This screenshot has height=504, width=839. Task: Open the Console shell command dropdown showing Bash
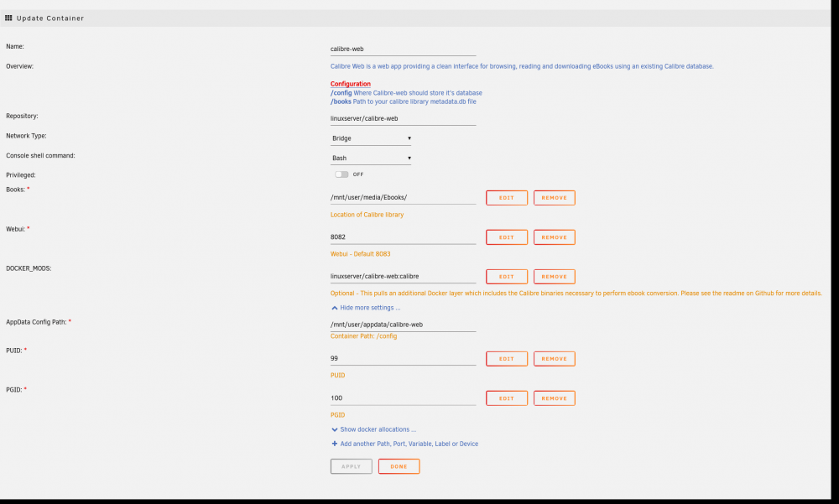tap(371, 158)
